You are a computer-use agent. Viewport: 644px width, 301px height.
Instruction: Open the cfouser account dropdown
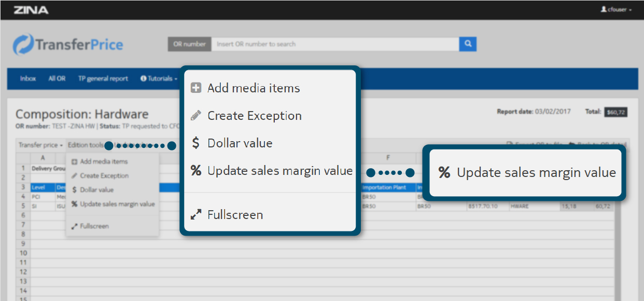click(616, 10)
